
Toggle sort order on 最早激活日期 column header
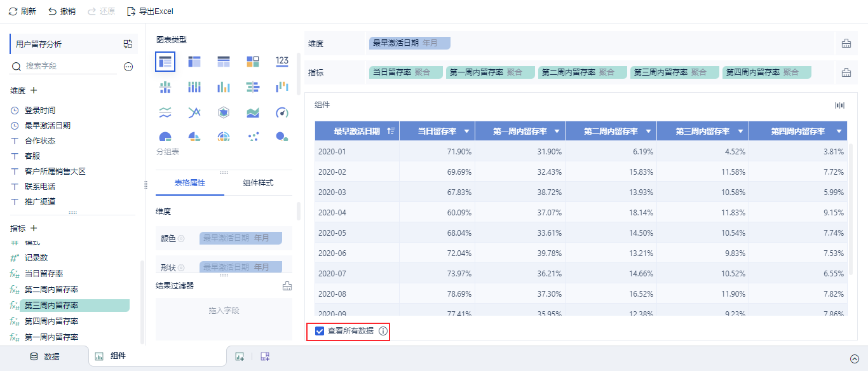[x=391, y=131]
